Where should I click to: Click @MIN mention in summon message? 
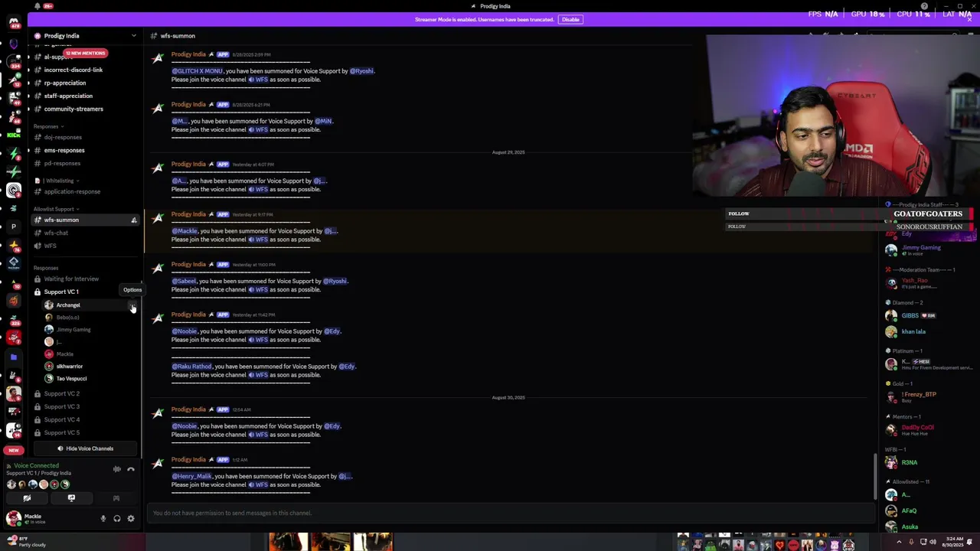[x=323, y=121]
